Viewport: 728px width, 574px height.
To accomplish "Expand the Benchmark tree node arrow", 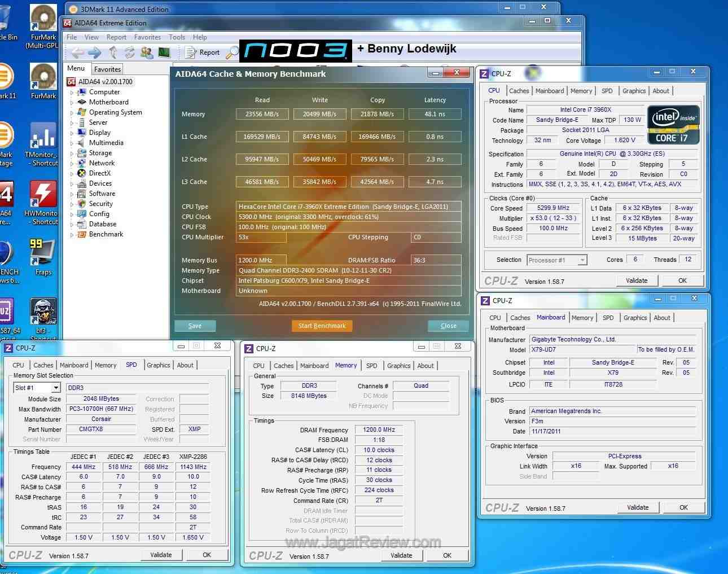I will 72,235.
